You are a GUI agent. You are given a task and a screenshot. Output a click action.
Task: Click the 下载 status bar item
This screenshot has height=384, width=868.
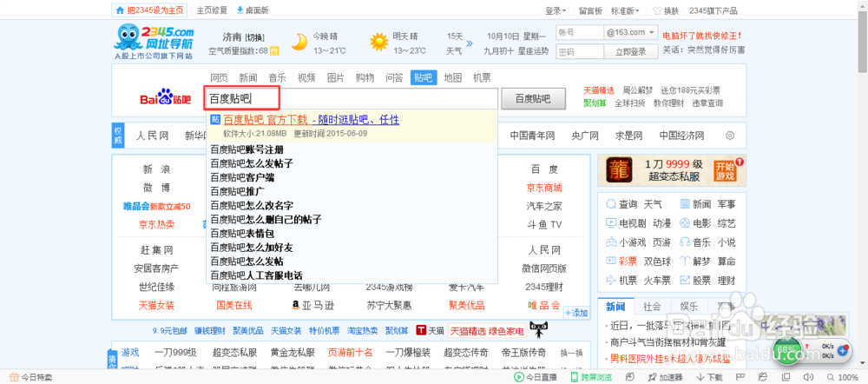point(709,377)
